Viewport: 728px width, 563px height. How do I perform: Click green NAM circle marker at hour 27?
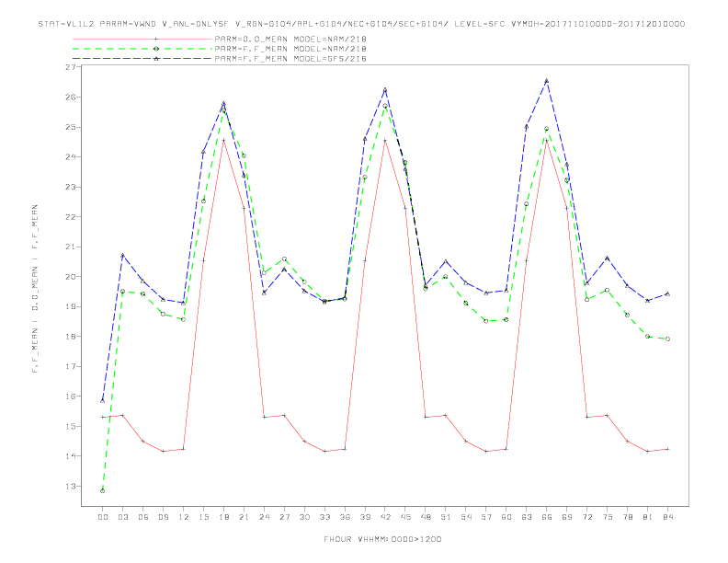pos(284,259)
